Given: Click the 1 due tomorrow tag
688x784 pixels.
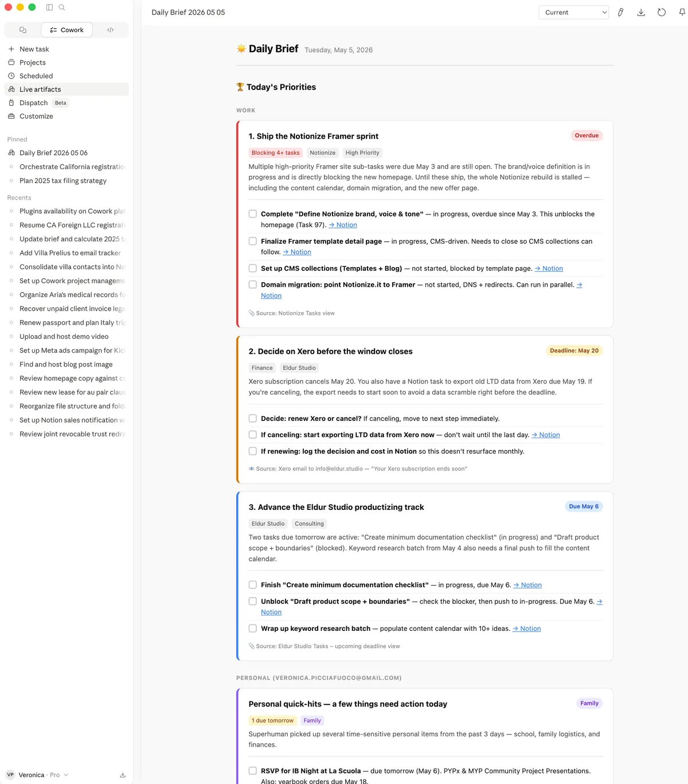Looking at the screenshot, I should click(x=273, y=721).
